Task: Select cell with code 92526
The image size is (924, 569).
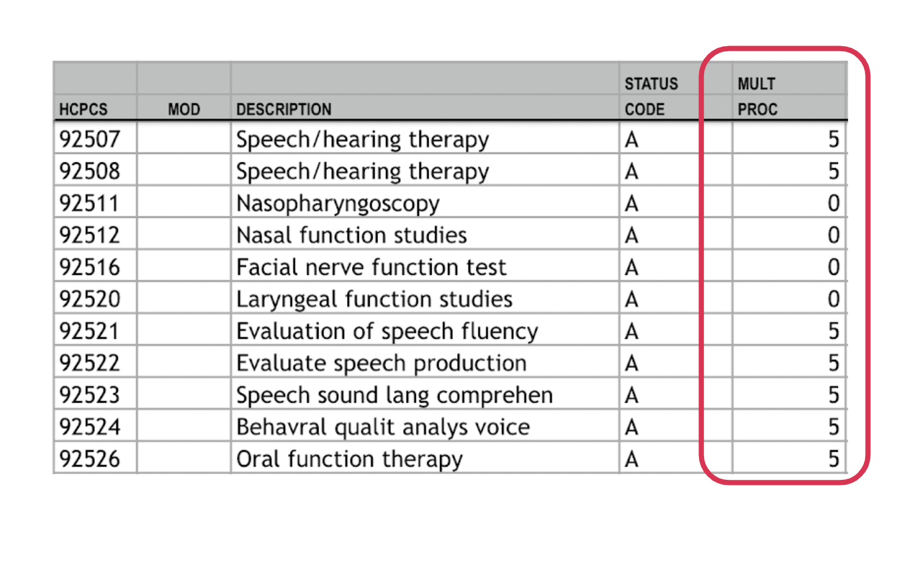Action: [95, 458]
